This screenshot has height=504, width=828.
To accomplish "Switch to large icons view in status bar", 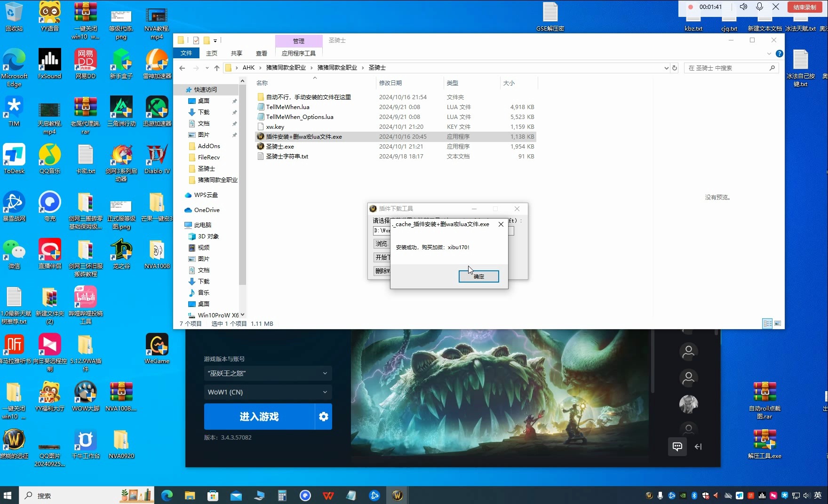I will pos(778,324).
